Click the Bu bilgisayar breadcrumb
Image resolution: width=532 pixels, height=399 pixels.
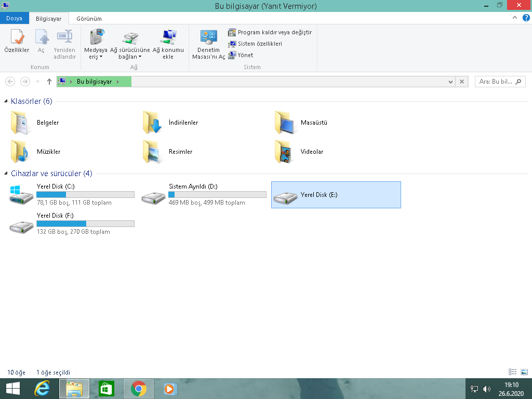pos(95,82)
